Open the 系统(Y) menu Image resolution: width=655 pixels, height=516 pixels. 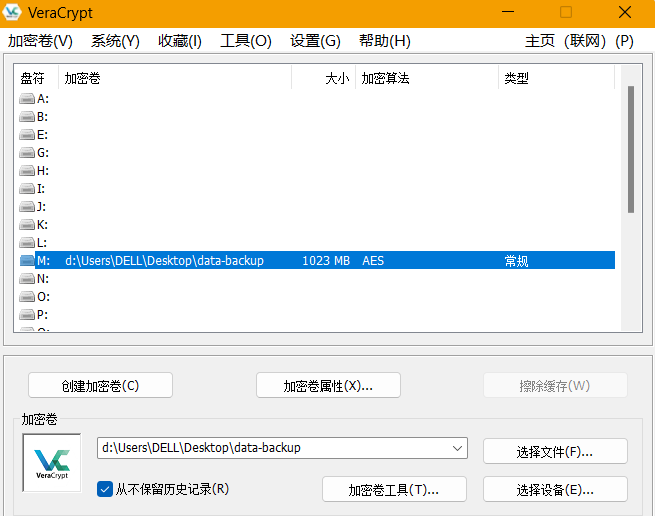115,41
